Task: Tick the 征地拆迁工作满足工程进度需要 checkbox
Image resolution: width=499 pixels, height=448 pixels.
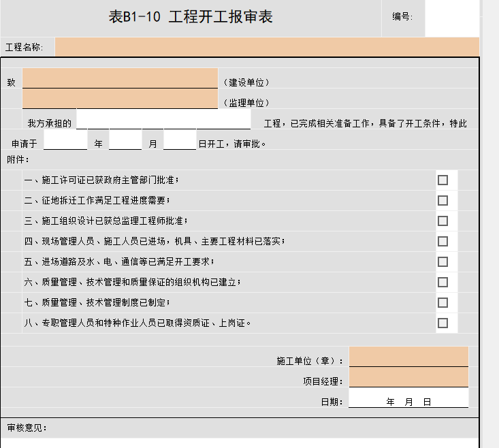Action: click(x=442, y=200)
